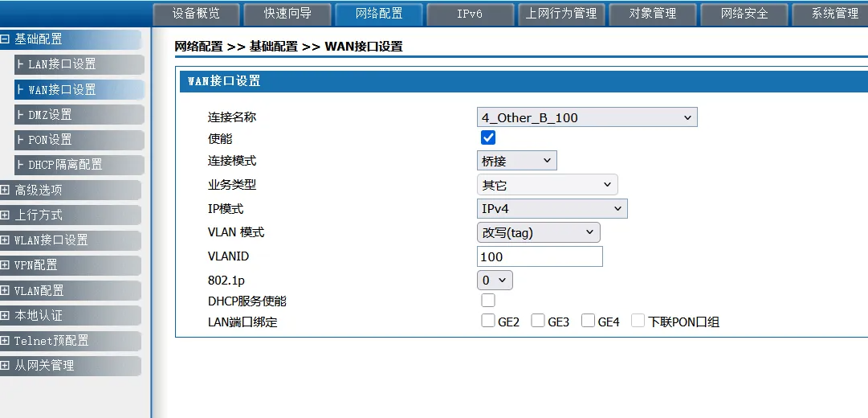Uncheck the 使能 checkbox
Image resolution: width=868 pixels, height=418 pixels.
click(488, 137)
